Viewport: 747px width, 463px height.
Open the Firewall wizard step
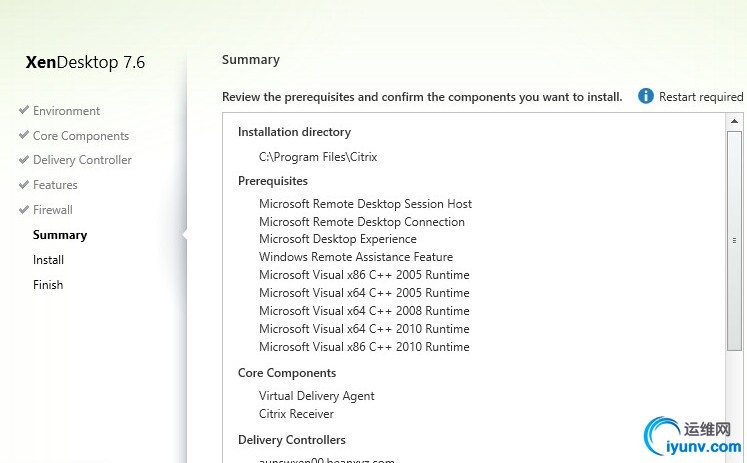tap(52, 210)
